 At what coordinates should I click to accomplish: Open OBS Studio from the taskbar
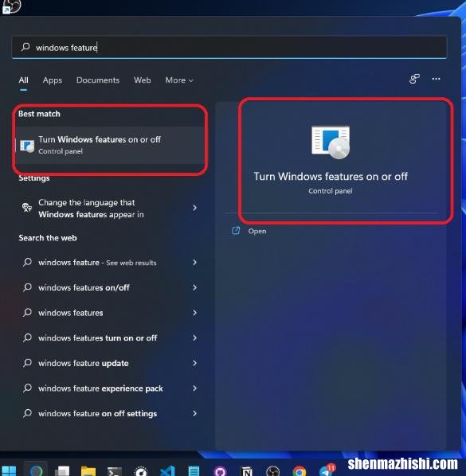coord(272,471)
